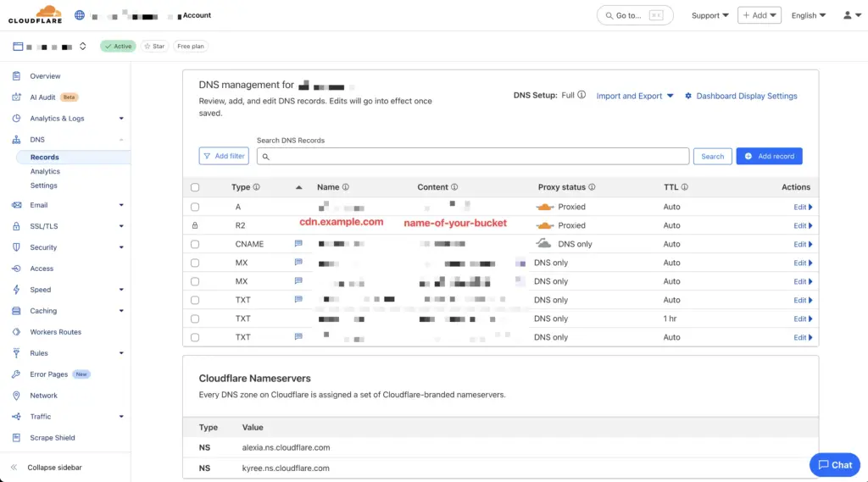This screenshot has width=868, height=482.
Task: Click the Access sidebar icon
Action: point(17,269)
